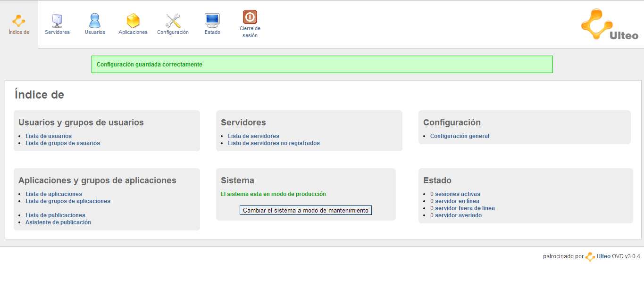The width and height of the screenshot is (644, 303).
Task: Open the Servidores toolbar icon
Action: tap(57, 21)
